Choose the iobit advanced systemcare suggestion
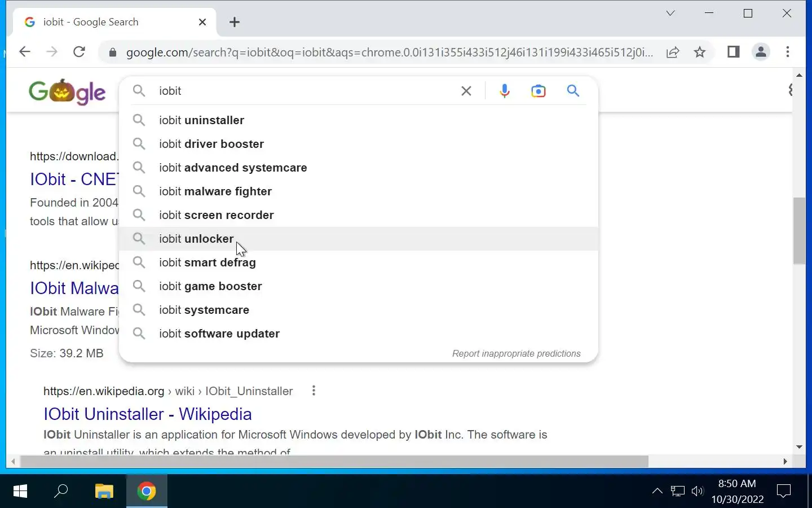812x508 pixels. (359, 168)
